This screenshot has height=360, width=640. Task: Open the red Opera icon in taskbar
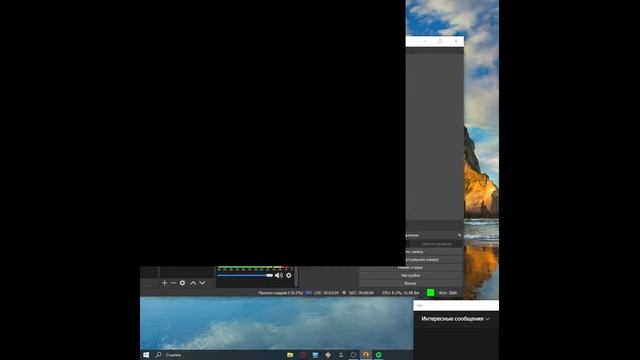(x=303, y=355)
